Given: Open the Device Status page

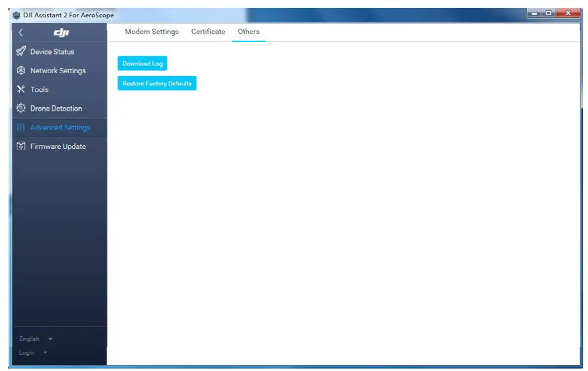Looking at the screenshot, I should click(x=59, y=52).
